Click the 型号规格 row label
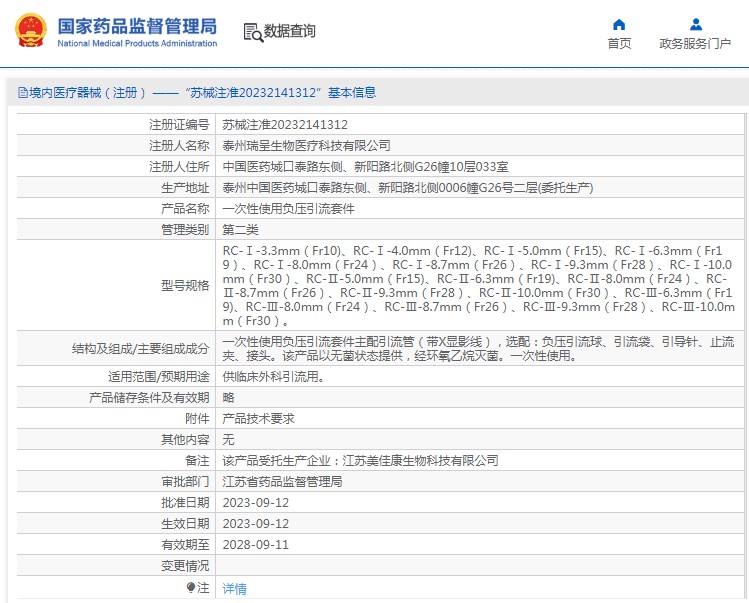The height and width of the screenshot is (603, 749). point(185,286)
